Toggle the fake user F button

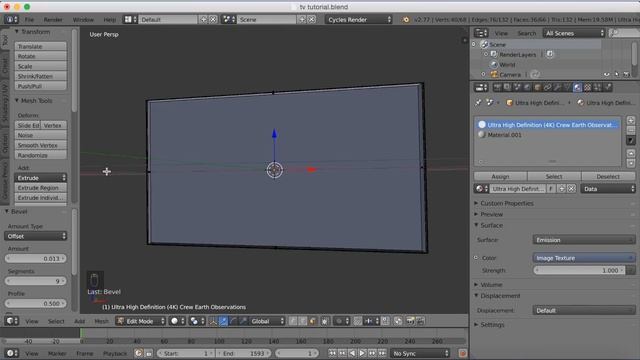551,189
